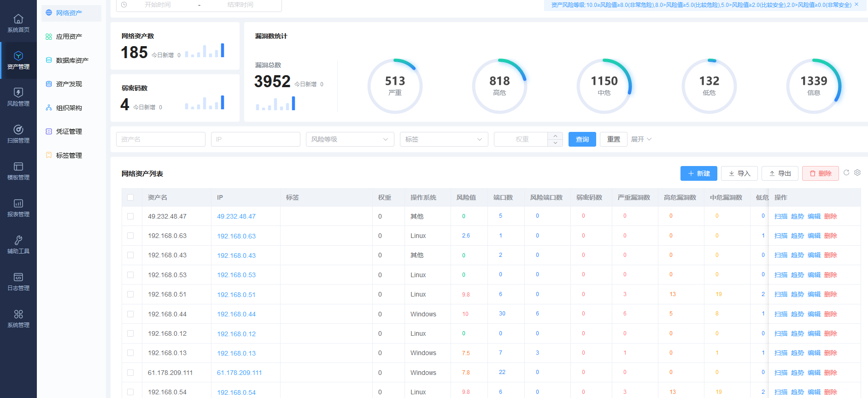Expand more filters with 展开
Image resolution: width=868 pixels, height=398 pixels.
(641, 139)
